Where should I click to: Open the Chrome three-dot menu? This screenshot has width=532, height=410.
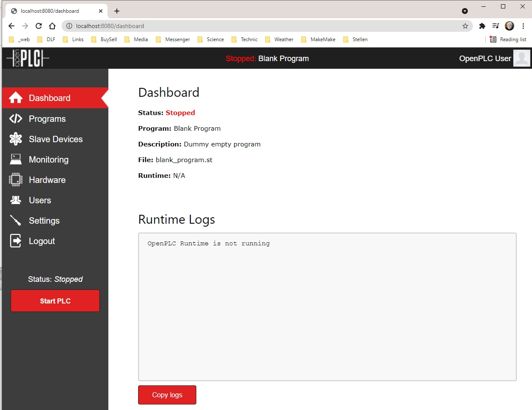[x=523, y=26]
